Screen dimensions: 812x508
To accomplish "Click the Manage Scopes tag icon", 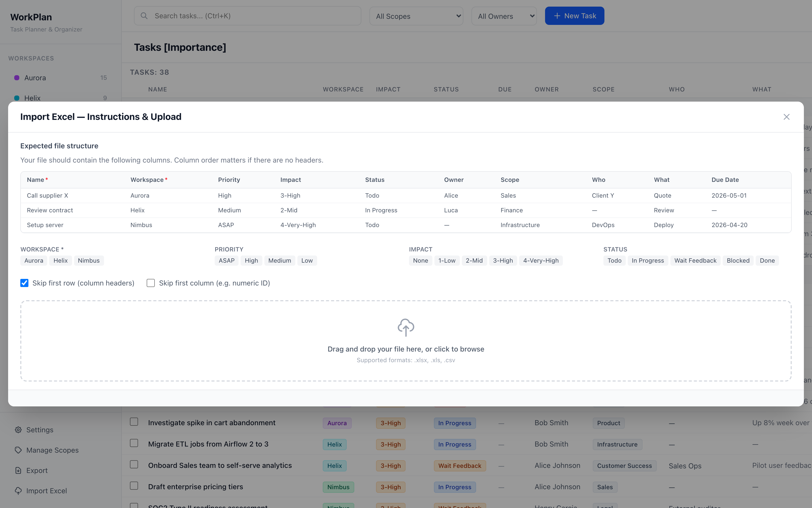I will 18,450.
